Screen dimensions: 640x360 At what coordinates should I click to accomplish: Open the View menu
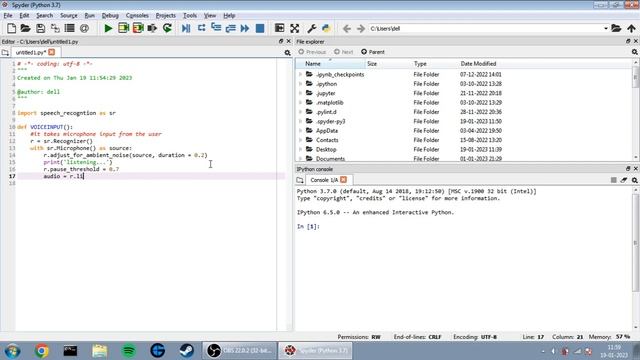click(x=210, y=16)
